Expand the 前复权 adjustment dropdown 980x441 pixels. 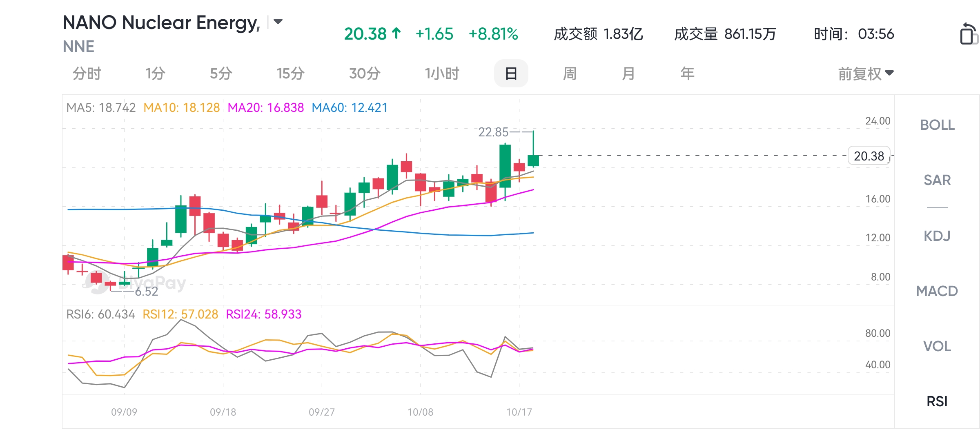tap(866, 73)
